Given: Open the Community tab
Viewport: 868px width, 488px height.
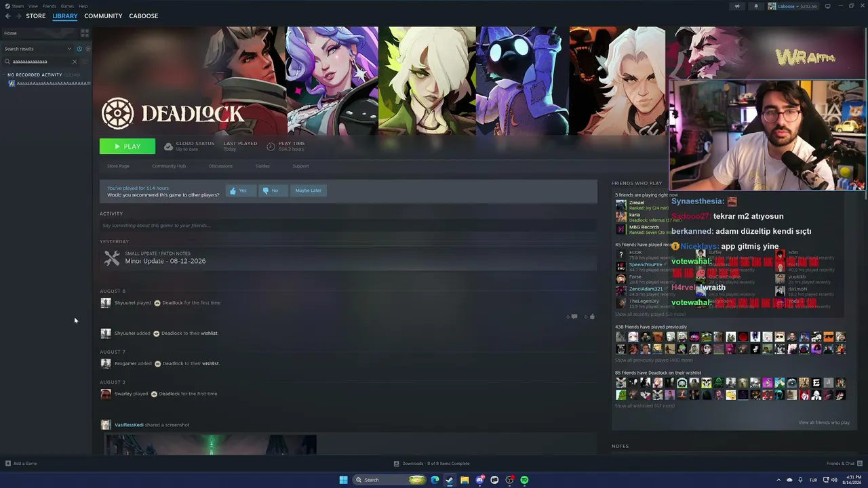Looking at the screenshot, I should pos(103,16).
